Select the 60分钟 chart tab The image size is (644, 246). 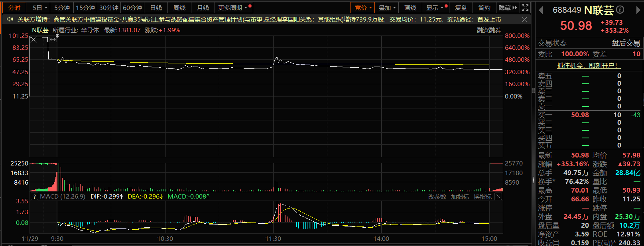[x=132, y=8]
